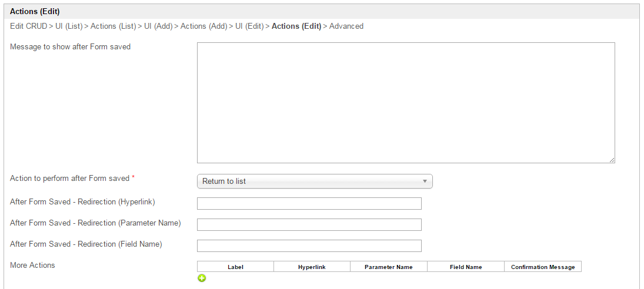Switch to UI (Edit) breadcrumb step
The width and height of the screenshot is (644, 289).
[x=249, y=26]
